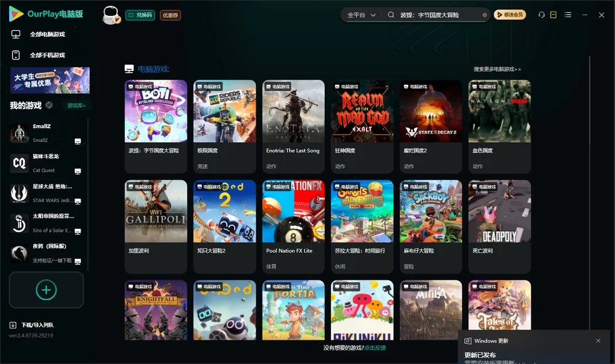This screenshot has height=364, width=615.
Task: Click 电脑游戏 tag on Pikuniku thumbnail
Action: (346, 287)
